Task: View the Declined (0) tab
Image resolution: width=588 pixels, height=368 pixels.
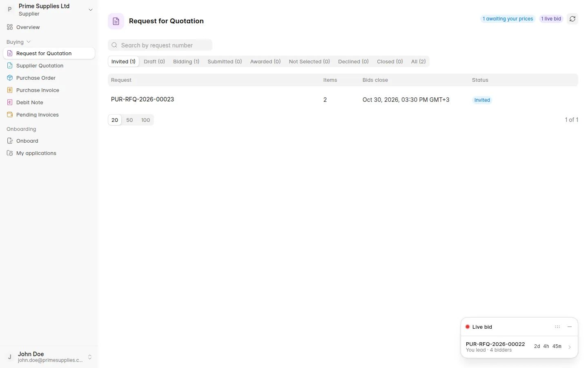Action: pos(353,61)
